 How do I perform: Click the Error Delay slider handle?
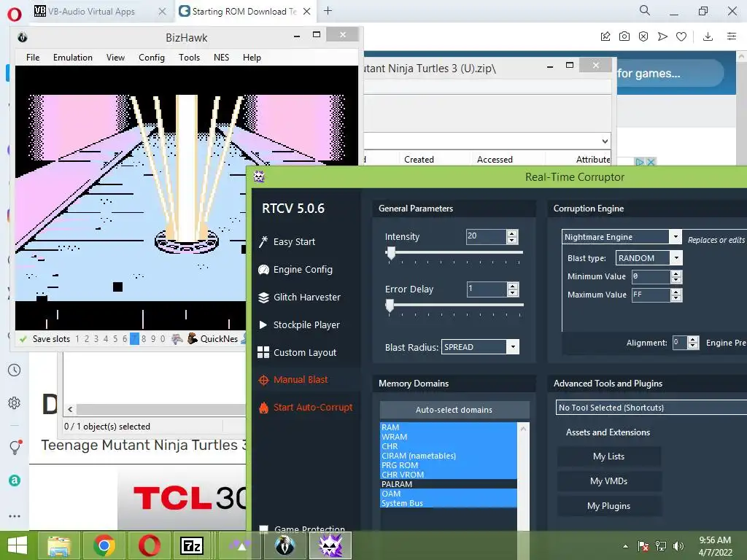click(390, 306)
